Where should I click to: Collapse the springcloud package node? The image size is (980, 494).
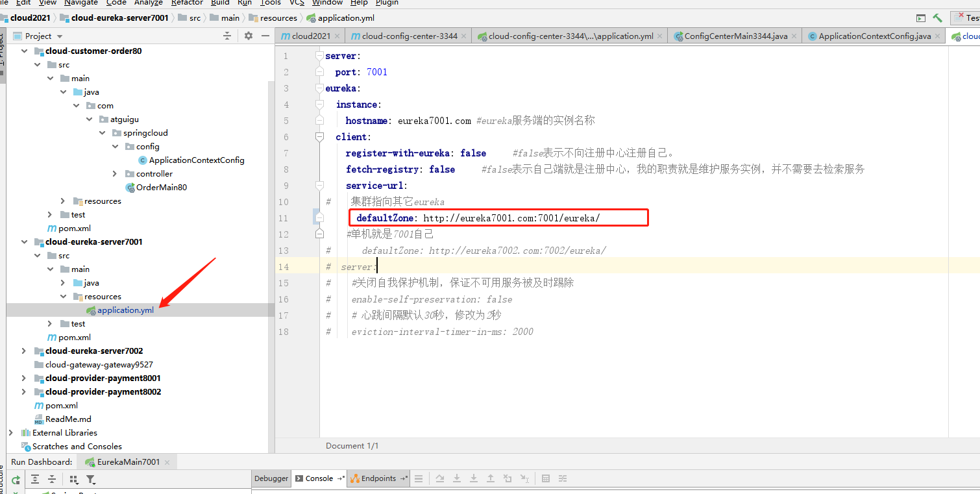[x=103, y=132]
